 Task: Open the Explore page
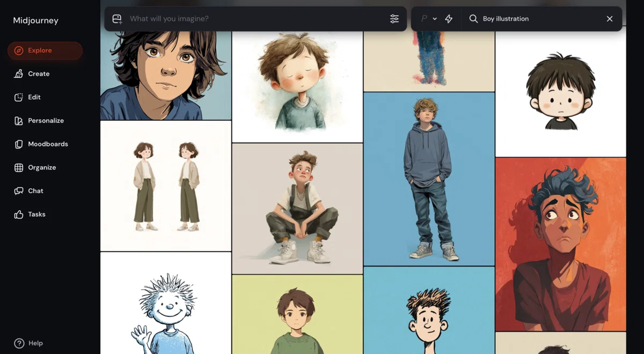click(45, 50)
